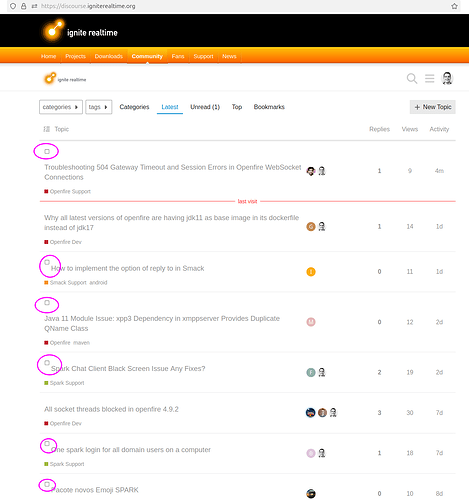Check the box for Java 11 Module Issue topic
Viewport: 469px width, 500px height.
coord(47,303)
